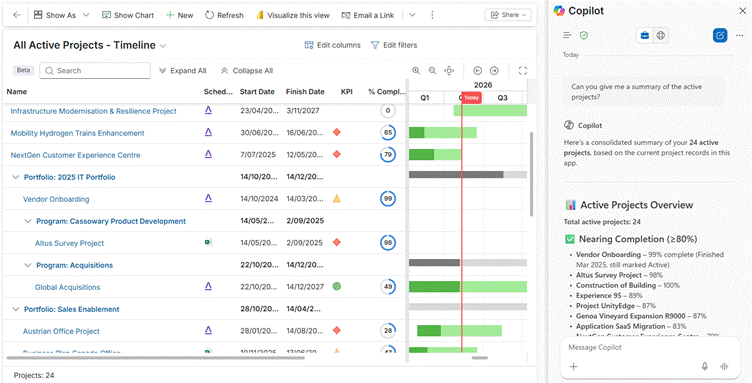Screen dimensions: 752x383
Task: Click the Global Acquisitions green KPI circle
Action: pos(337,286)
